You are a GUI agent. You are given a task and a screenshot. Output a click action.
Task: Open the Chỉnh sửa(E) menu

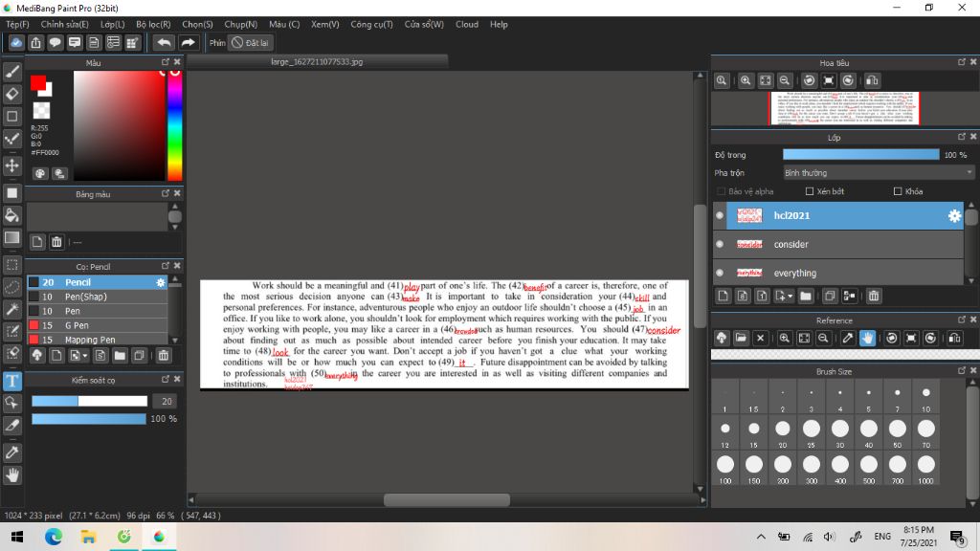click(64, 24)
